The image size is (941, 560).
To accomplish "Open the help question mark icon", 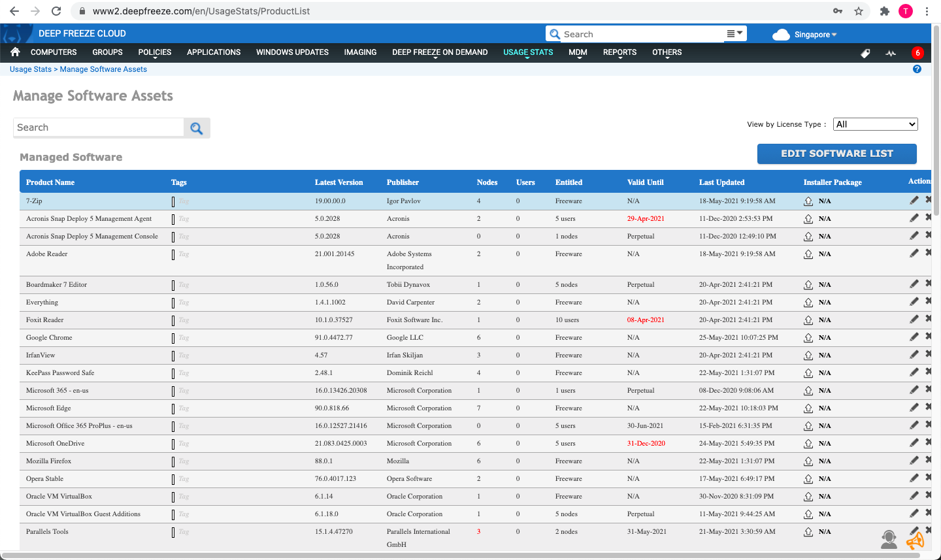I will click(x=917, y=69).
